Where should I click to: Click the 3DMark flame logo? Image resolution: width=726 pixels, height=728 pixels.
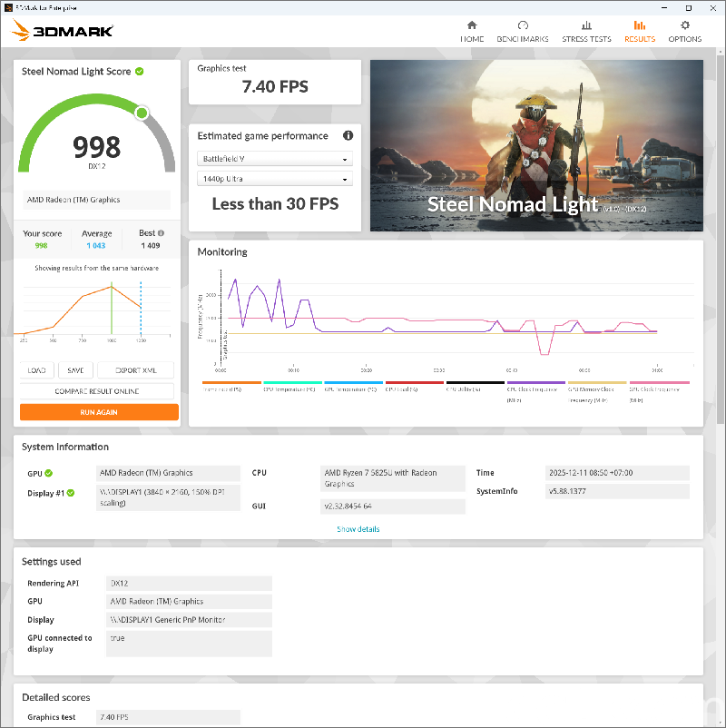point(20,29)
